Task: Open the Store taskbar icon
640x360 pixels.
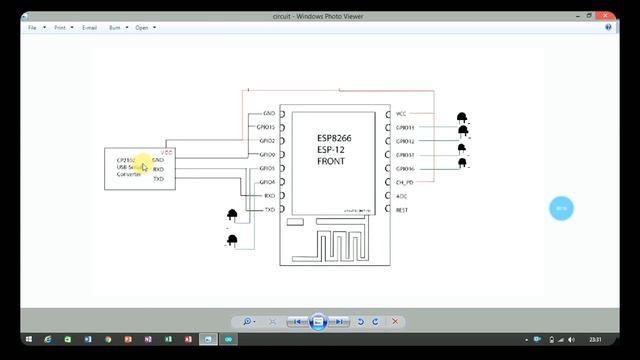Action: click(68, 339)
